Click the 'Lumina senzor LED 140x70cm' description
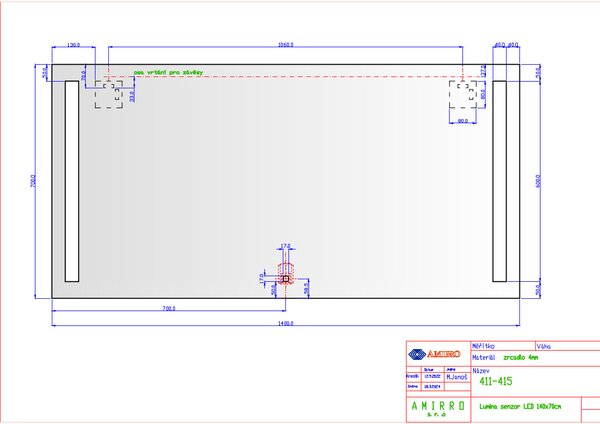Image resolution: width=600 pixels, height=424 pixels. pyautogui.click(x=520, y=406)
